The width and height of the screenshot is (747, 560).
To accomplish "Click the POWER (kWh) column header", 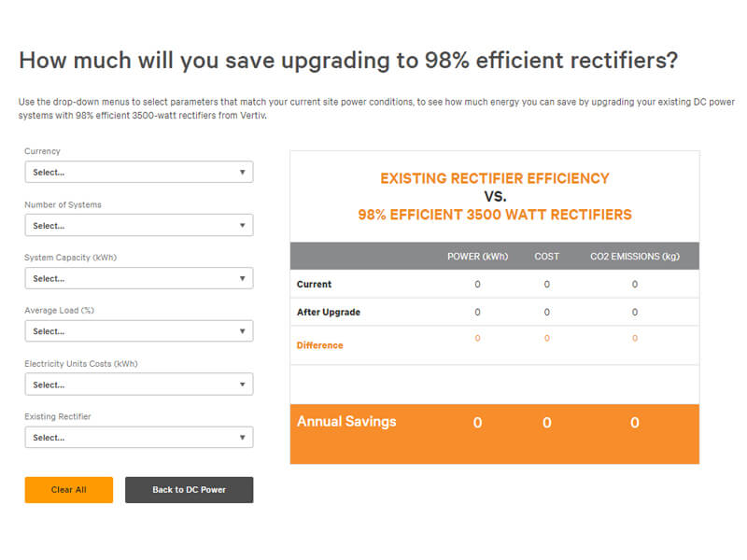I will click(477, 257).
